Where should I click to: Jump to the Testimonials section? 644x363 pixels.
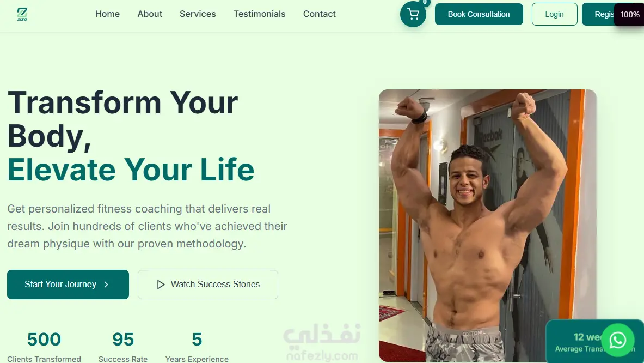pyautogui.click(x=260, y=14)
